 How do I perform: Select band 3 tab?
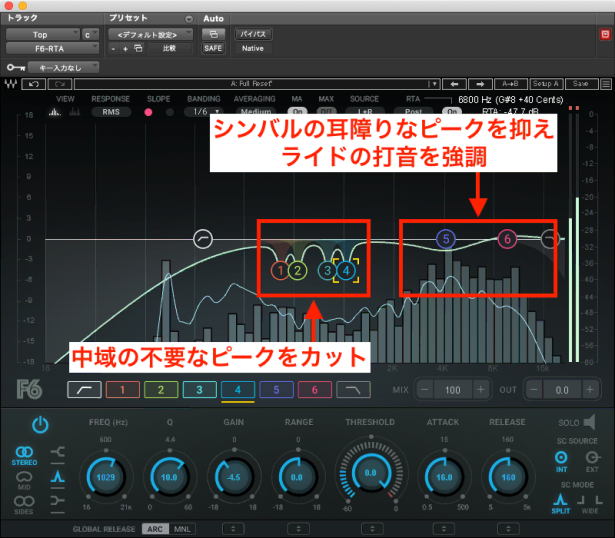[x=199, y=389]
